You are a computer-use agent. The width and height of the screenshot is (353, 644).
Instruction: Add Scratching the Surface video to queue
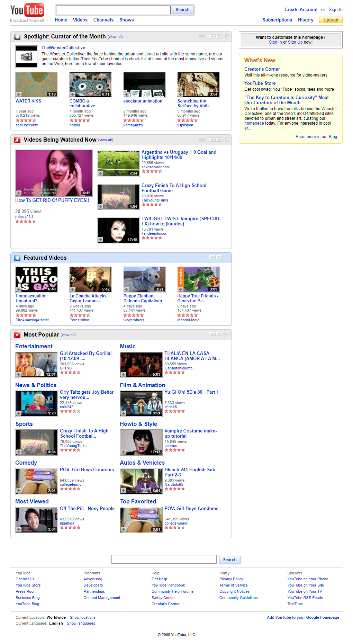[181, 94]
